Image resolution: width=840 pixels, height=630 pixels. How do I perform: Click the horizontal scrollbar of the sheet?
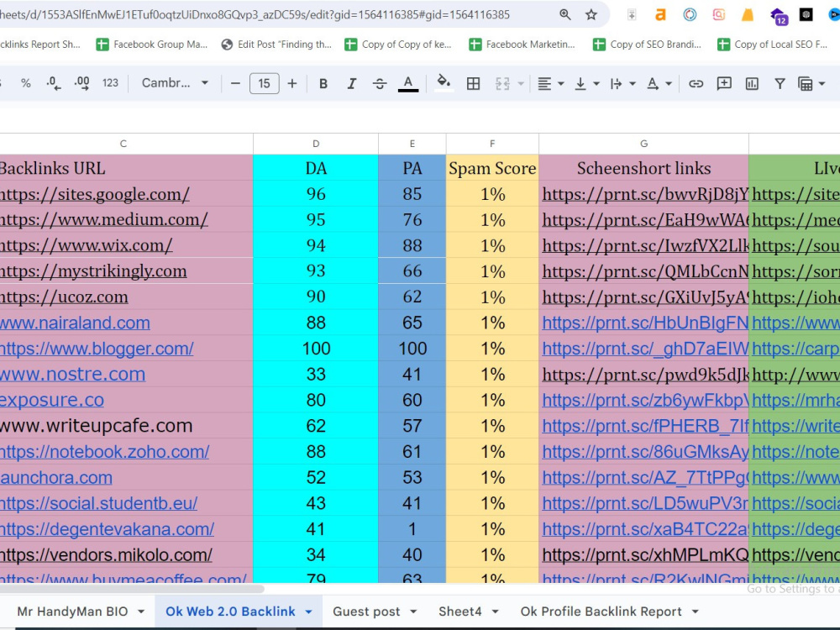[x=132, y=588]
